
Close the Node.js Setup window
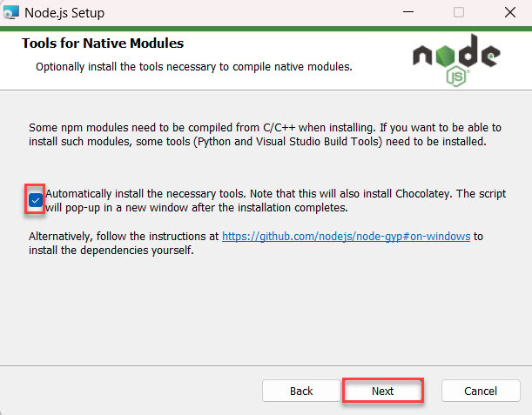coord(510,12)
